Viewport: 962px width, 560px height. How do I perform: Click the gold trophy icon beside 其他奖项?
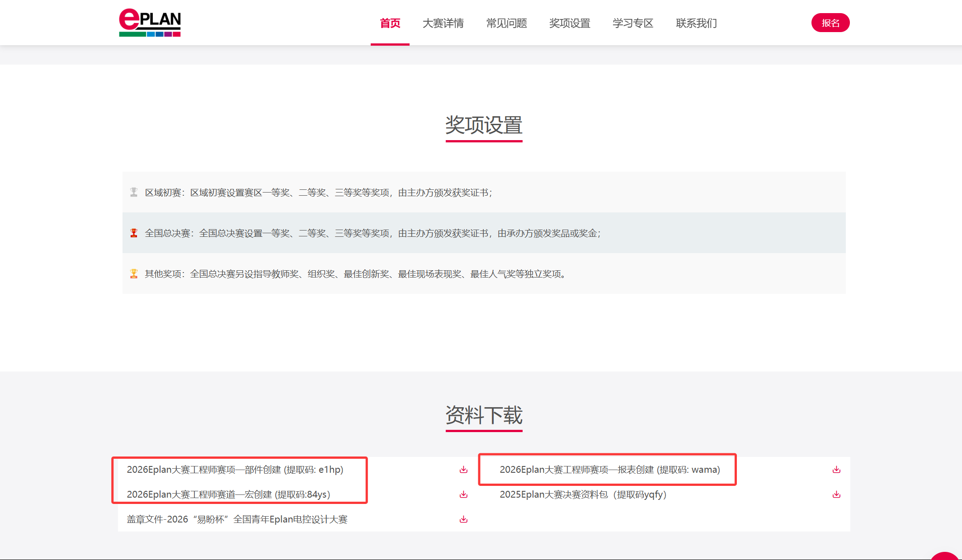pyautogui.click(x=134, y=273)
